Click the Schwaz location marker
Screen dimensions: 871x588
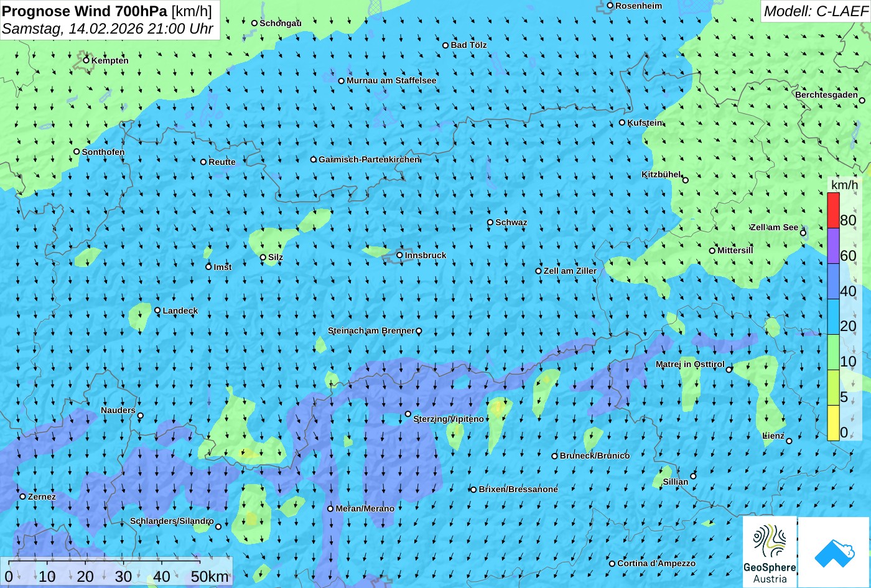click(490, 222)
